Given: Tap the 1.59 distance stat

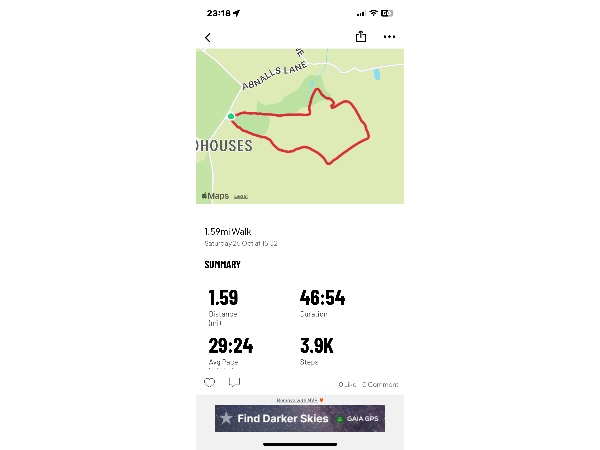Looking at the screenshot, I should click(x=223, y=298).
